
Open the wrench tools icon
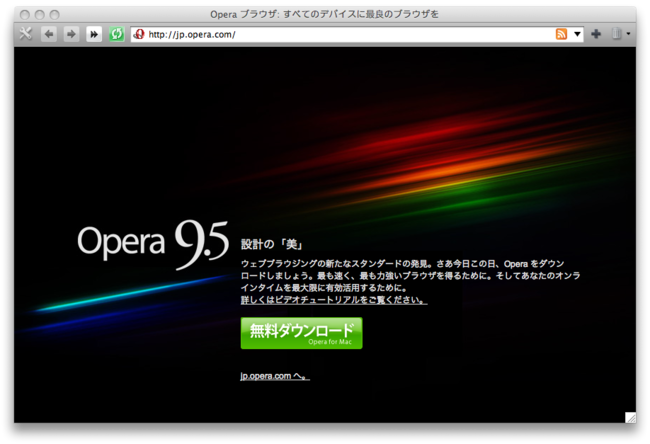26,34
